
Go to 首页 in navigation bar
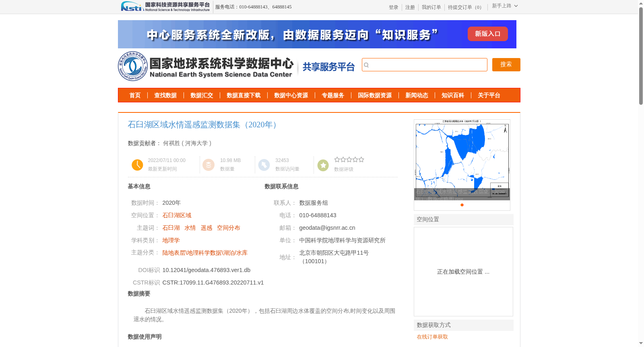click(x=135, y=96)
